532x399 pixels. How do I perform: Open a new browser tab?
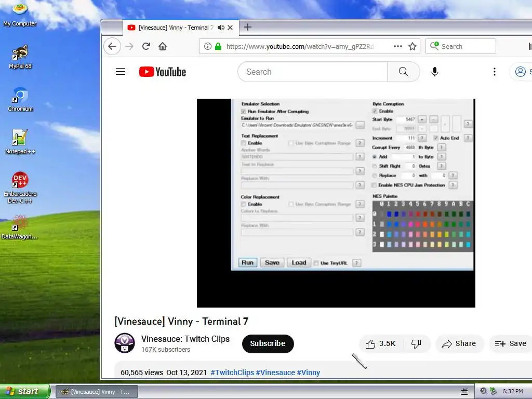pos(248,27)
